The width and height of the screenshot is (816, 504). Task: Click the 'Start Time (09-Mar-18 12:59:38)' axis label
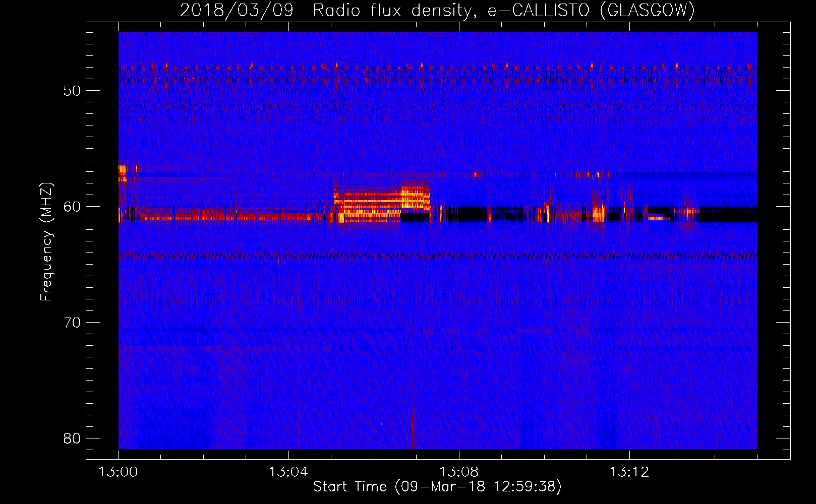click(437, 486)
